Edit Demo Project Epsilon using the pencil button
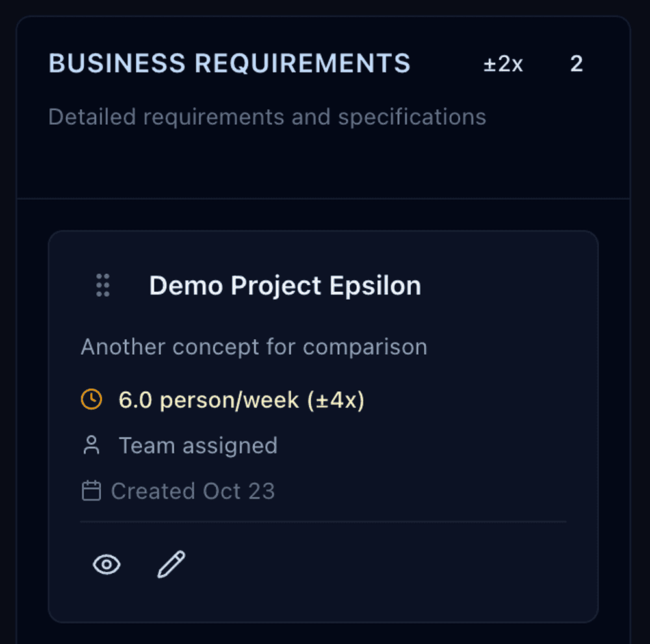The image size is (650, 644). (170, 564)
